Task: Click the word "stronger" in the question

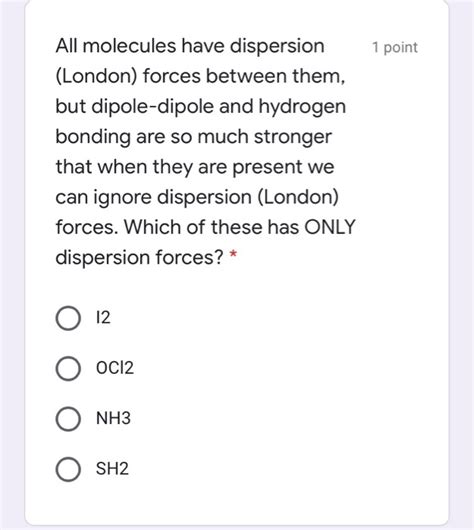Action: point(292,138)
